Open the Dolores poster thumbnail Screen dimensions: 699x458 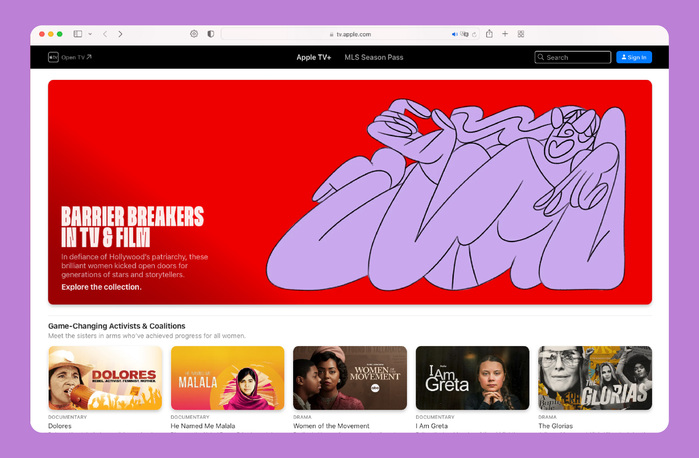tap(105, 378)
